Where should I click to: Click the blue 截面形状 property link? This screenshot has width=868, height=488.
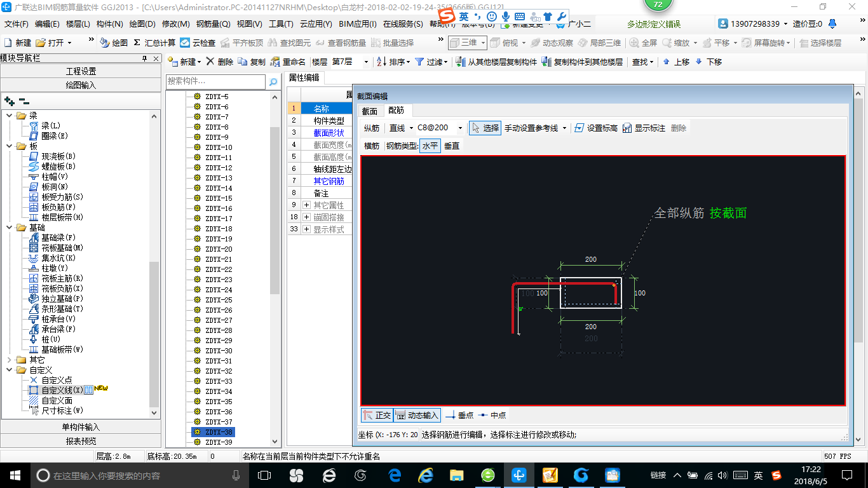(x=329, y=133)
